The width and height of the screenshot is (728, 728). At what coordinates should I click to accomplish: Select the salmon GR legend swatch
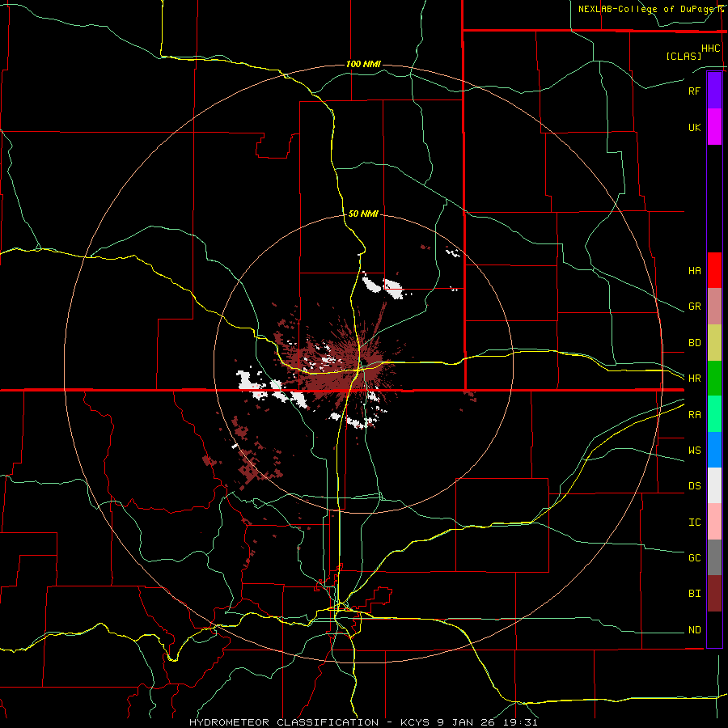point(714,307)
